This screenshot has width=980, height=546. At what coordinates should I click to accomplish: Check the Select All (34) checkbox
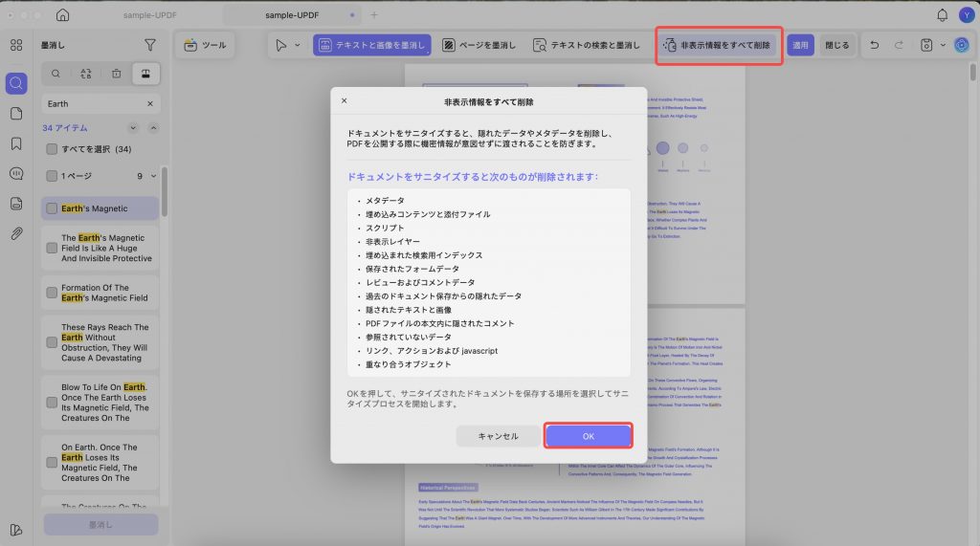click(x=52, y=149)
